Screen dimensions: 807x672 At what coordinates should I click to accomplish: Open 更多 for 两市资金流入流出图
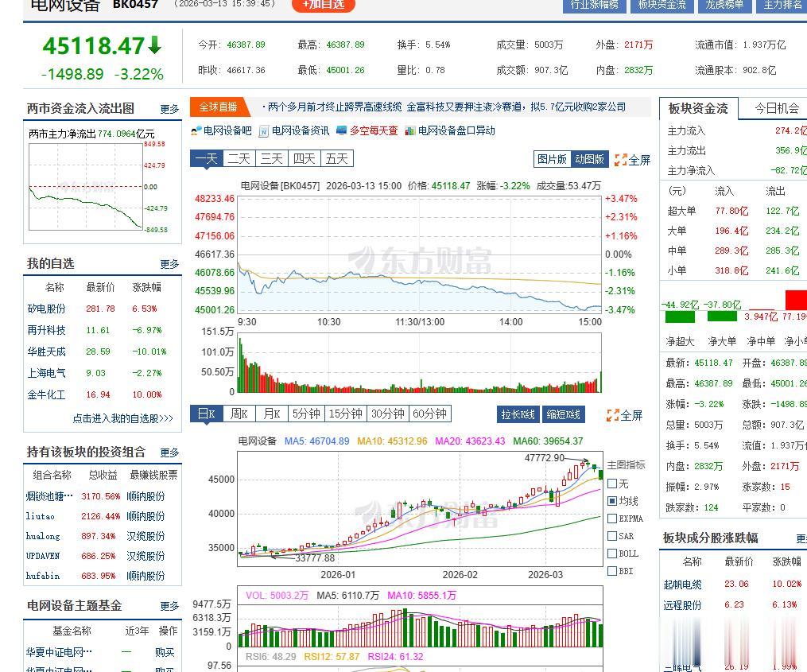click(x=169, y=109)
